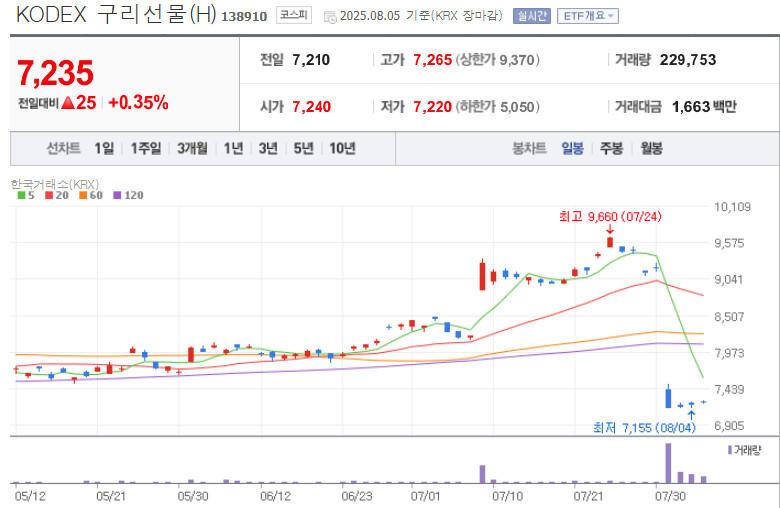The image size is (780, 508).
Task: Click the tall volume bar before 07/10
Action: (482, 474)
